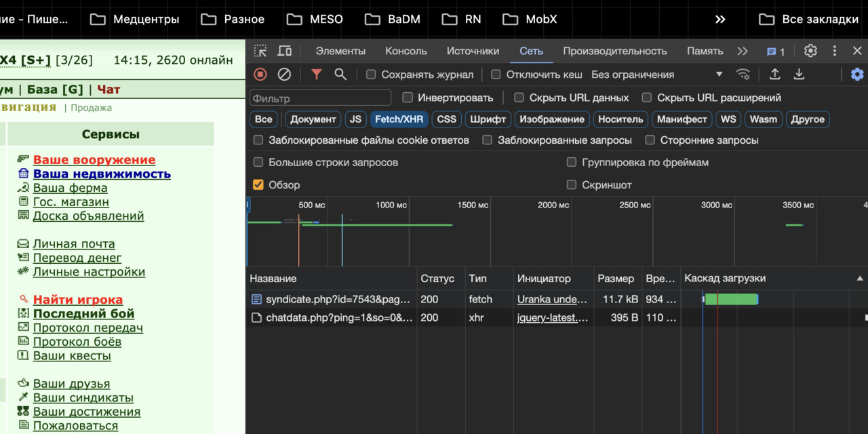Screen dimensions: 868x434
Task: Focus the Фильтр input field
Action: pyautogui.click(x=320, y=98)
